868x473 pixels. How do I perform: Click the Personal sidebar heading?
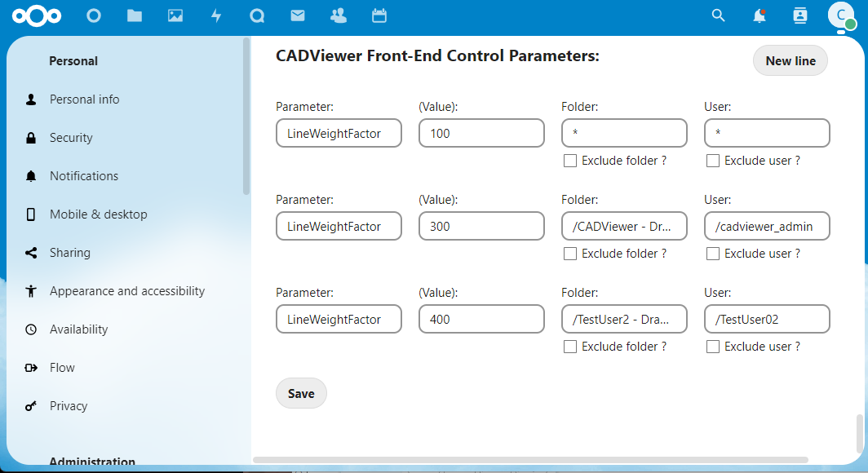pyautogui.click(x=73, y=61)
